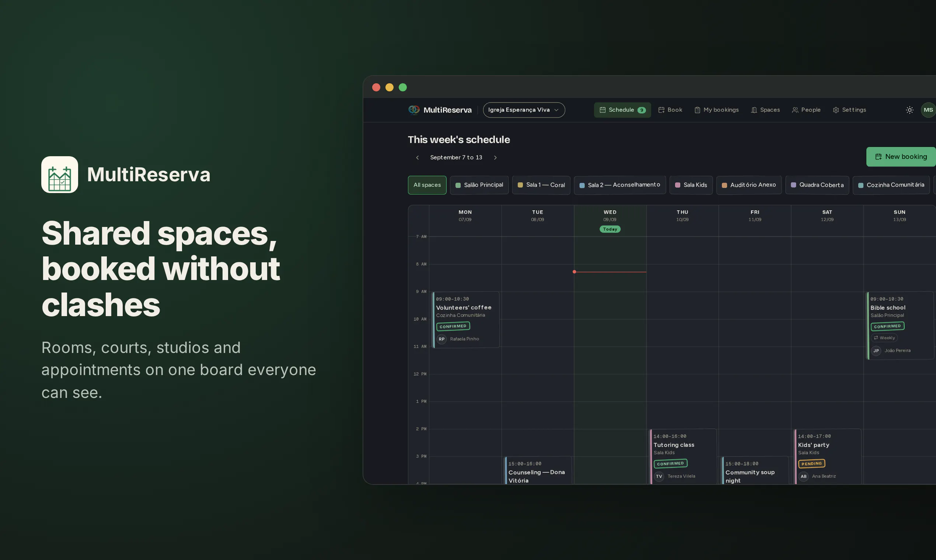Open the Kids' party booking

click(828, 456)
